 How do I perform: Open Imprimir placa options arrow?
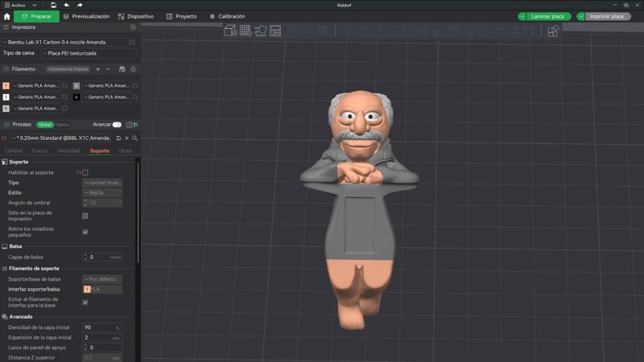click(x=580, y=16)
